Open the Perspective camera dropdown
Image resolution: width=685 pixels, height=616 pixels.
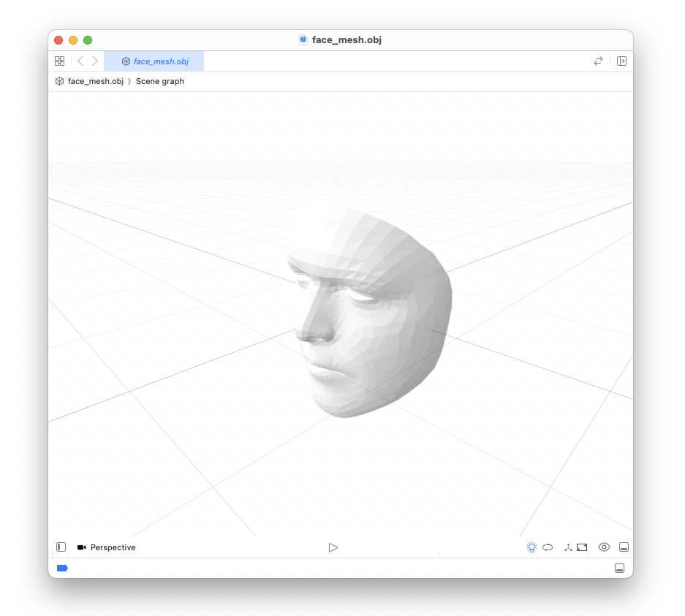(x=114, y=547)
